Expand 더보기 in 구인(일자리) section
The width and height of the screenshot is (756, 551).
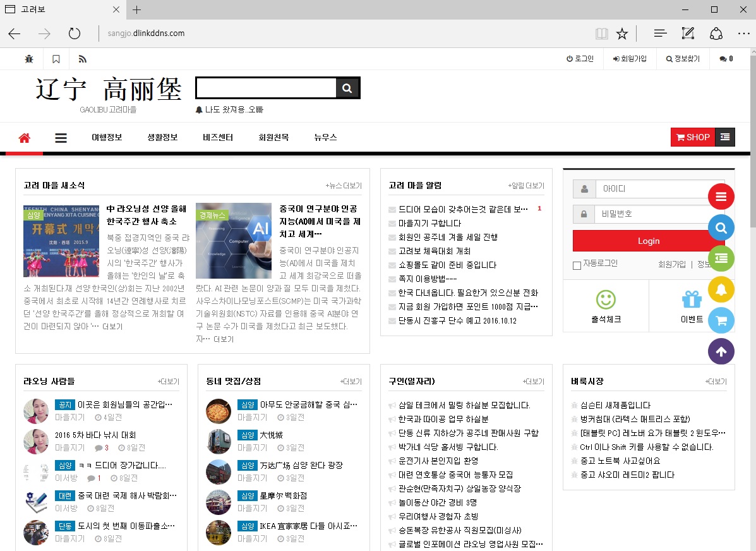(x=533, y=382)
